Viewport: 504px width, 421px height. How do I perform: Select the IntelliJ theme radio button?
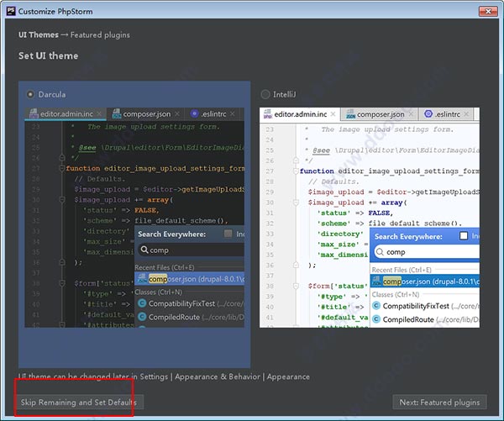(x=265, y=94)
